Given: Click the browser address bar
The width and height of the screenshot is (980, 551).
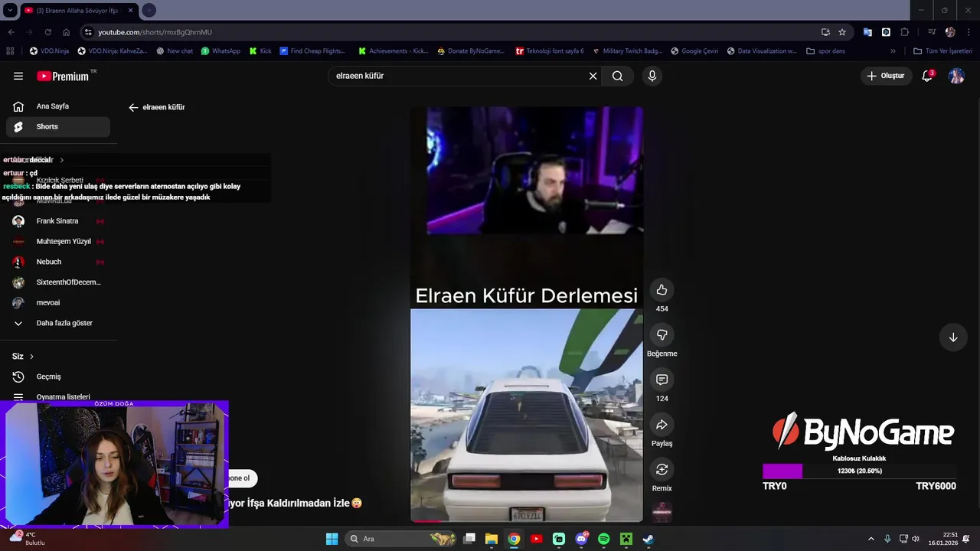Looking at the screenshot, I should pyautogui.click(x=452, y=32).
